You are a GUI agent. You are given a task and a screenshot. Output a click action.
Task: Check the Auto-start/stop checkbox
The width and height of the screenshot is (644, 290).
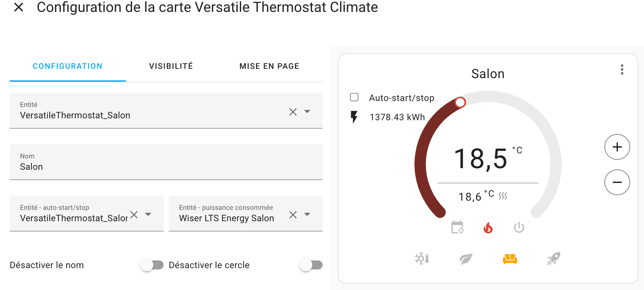click(354, 97)
